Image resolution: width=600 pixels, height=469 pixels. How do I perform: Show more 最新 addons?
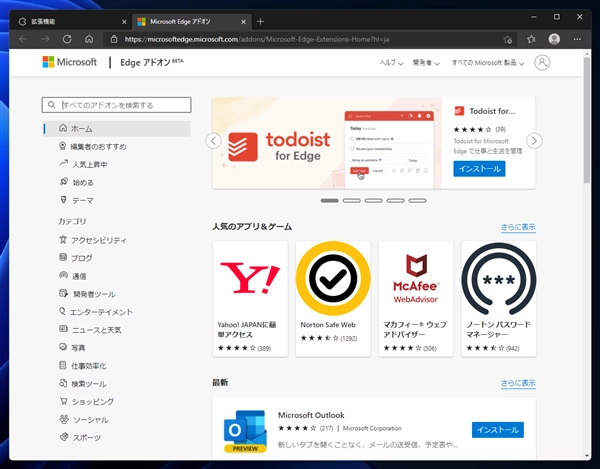[x=518, y=383]
